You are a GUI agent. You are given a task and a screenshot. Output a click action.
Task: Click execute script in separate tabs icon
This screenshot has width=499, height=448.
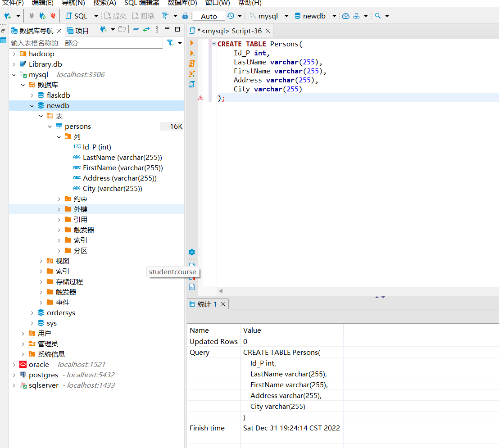click(192, 74)
